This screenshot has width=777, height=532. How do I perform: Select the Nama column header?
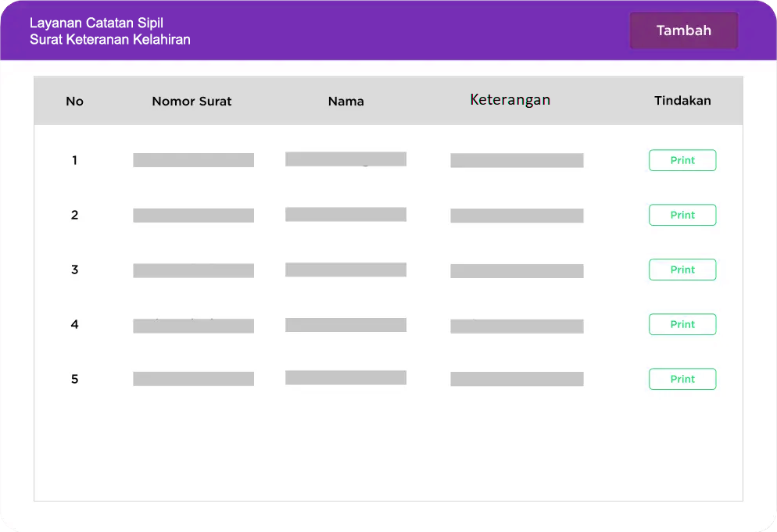pyautogui.click(x=346, y=102)
